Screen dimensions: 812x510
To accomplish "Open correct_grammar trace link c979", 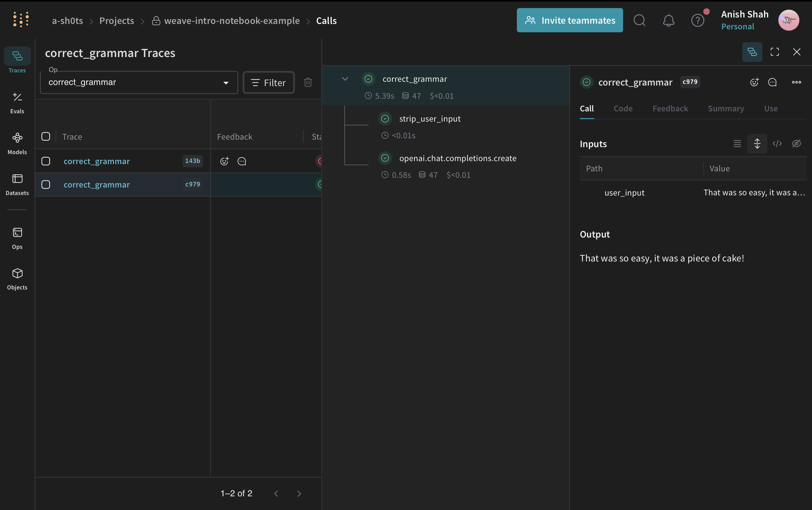I will pos(96,185).
